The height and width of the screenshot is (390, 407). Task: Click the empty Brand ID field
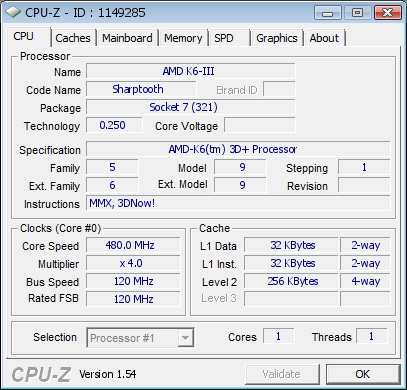[279, 89]
